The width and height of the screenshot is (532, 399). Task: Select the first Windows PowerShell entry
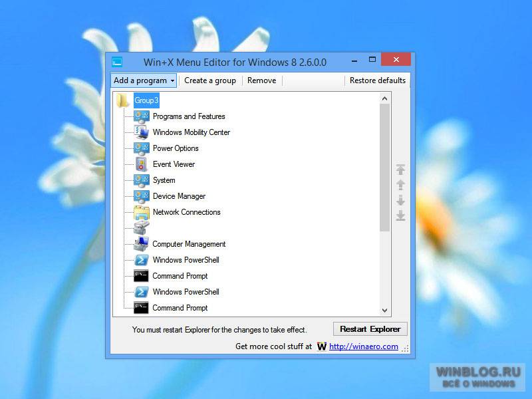pyautogui.click(x=186, y=260)
